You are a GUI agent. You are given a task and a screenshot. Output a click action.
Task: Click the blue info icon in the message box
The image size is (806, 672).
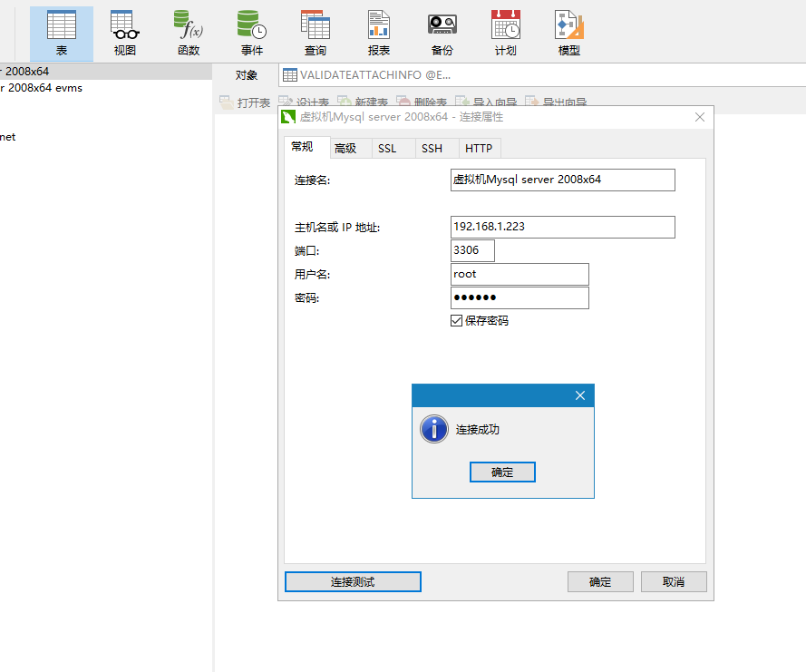(434, 429)
